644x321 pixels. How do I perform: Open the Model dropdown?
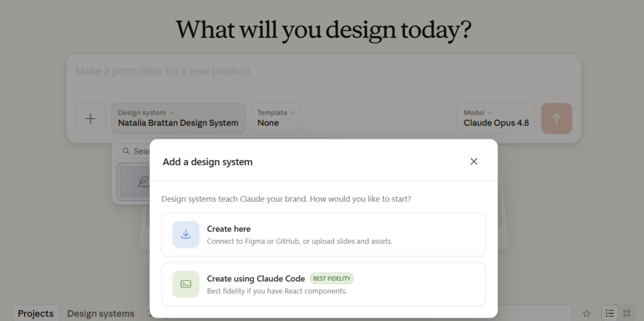pos(496,118)
